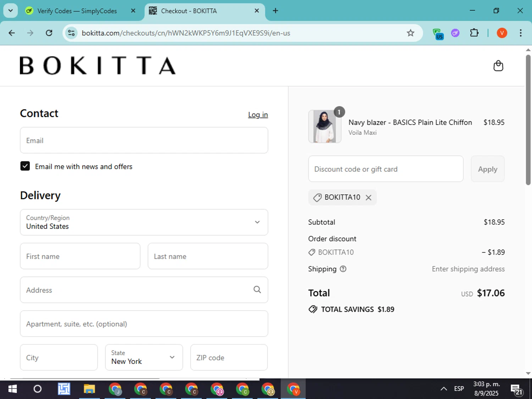
Task: Focus the ZIP code field
Action: pyautogui.click(x=229, y=357)
